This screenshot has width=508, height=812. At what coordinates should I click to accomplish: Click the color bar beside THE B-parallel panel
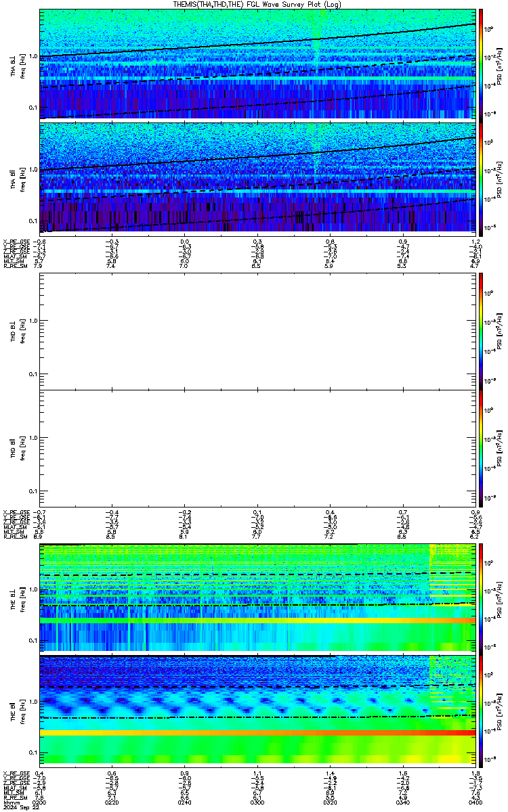click(x=481, y=710)
